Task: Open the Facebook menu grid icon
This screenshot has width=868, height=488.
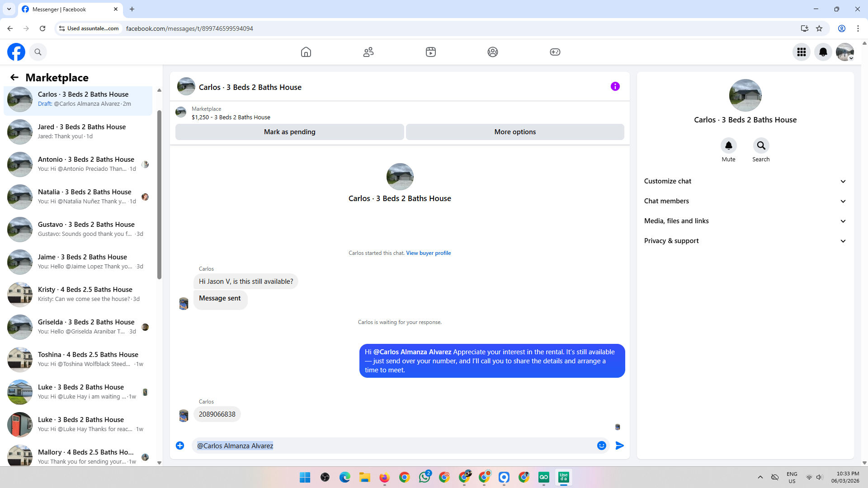Action: (802, 52)
